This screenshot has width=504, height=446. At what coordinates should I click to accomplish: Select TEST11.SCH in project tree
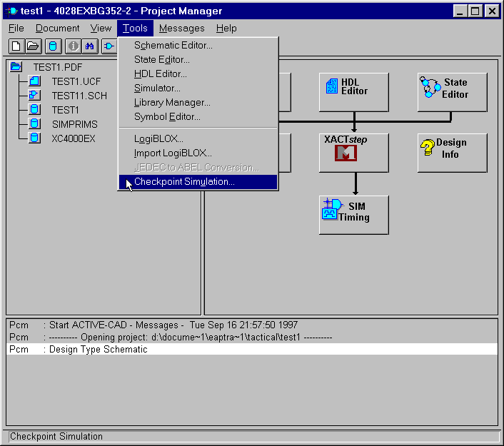[x=79, y=96]
